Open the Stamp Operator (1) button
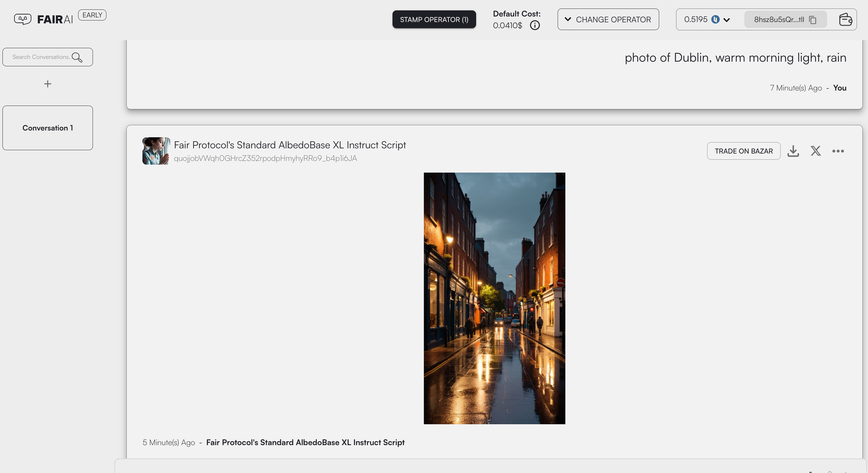 click(x=434, y=20)
